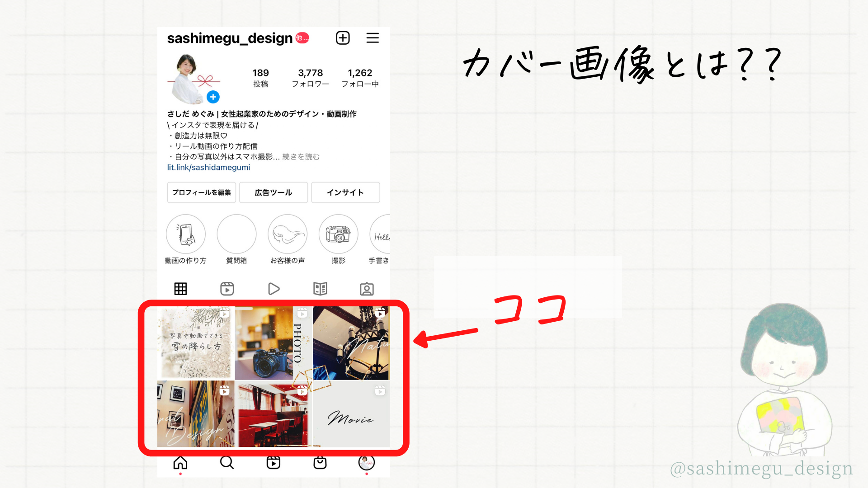
Task: Expand bio with 続きを読む
Action: [x=301, y=157]
